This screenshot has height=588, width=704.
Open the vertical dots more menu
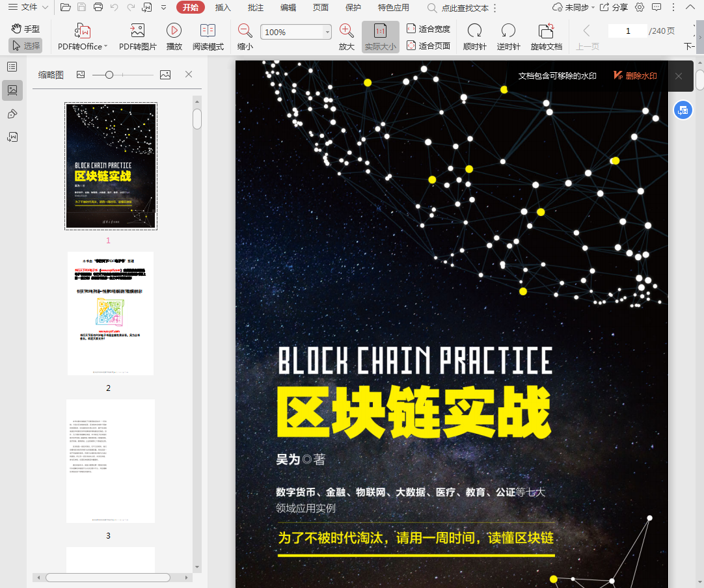click(x=673, y=7)
